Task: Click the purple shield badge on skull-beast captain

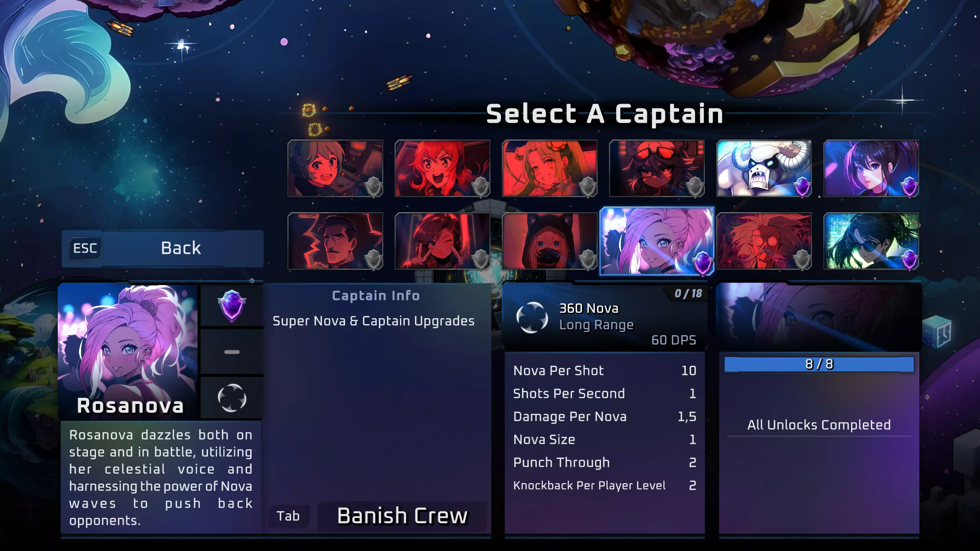Action: (x=802, y=187)
